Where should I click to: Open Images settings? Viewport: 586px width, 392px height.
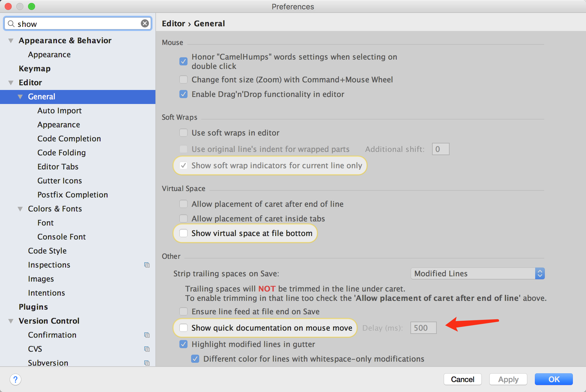[x=41, y=279]
